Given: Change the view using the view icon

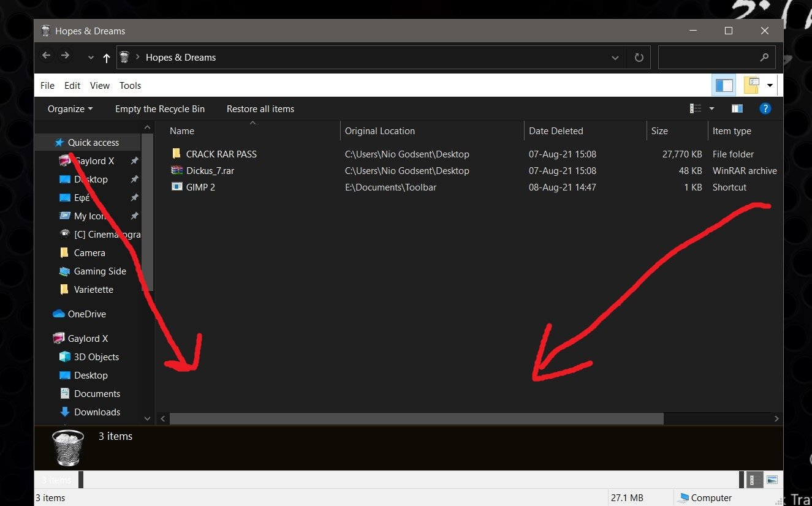Looking at the screenshot, I should [696, 109].
